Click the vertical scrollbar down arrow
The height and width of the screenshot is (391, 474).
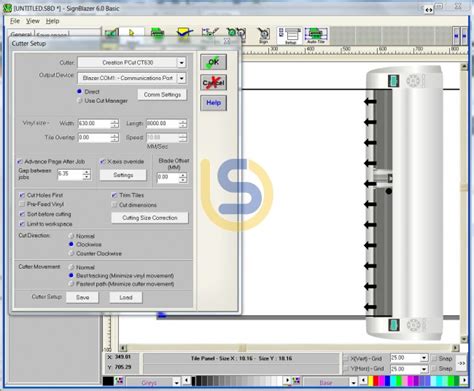464,339
